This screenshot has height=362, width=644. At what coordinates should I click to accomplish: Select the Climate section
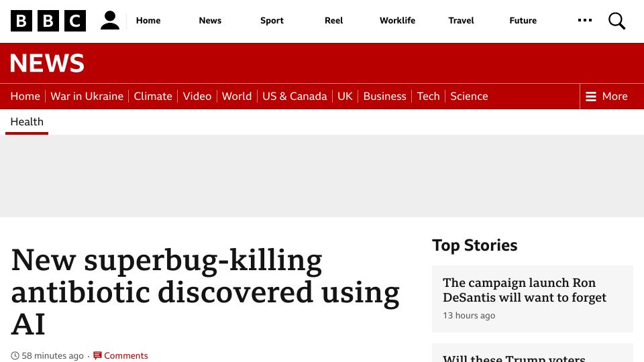point(153,96)
